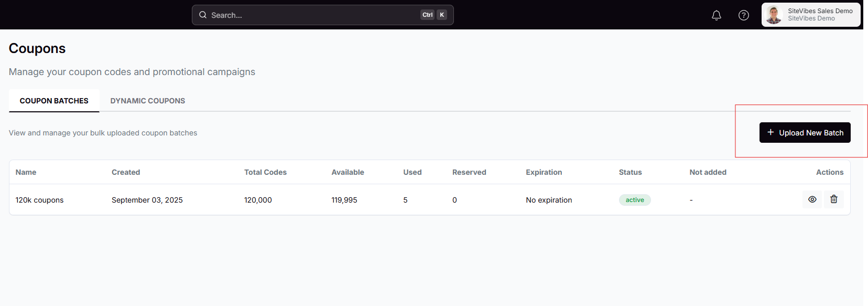
Task: Click the Expiration column header
Action: [544, 172]
